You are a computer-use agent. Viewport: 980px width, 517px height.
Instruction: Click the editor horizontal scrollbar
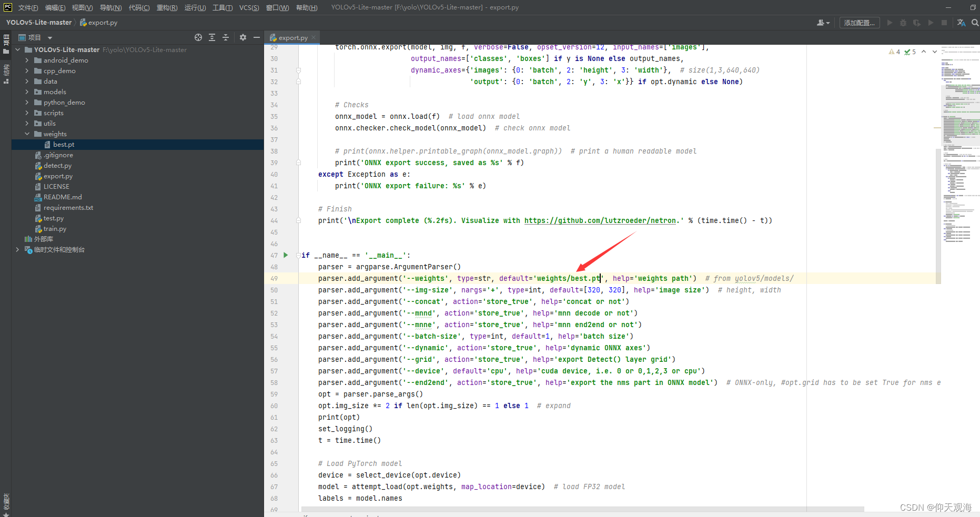click(582, 509)
